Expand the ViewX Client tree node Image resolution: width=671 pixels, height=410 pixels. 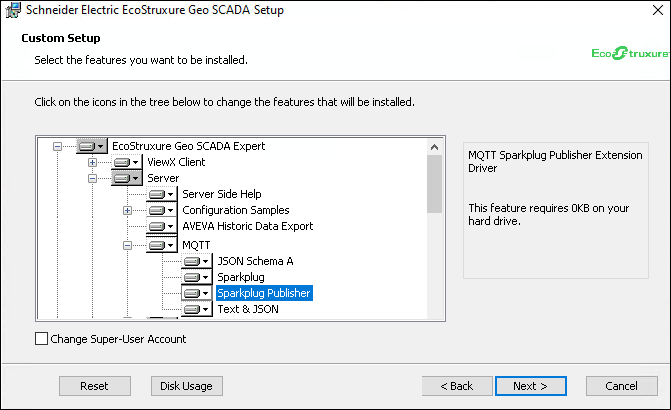(92, 162)
